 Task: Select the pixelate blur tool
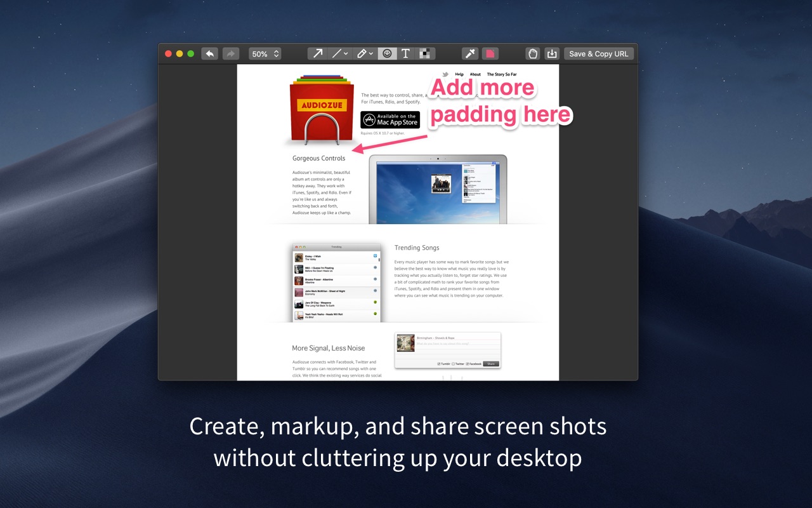(x=425, y=54)
